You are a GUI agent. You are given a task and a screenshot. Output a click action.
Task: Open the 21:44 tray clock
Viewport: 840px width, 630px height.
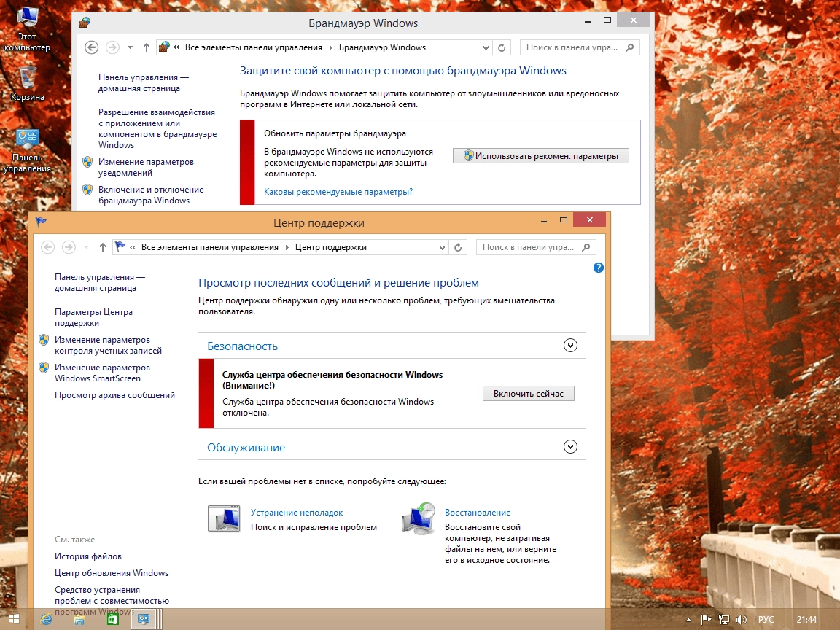tap(806, 620)
